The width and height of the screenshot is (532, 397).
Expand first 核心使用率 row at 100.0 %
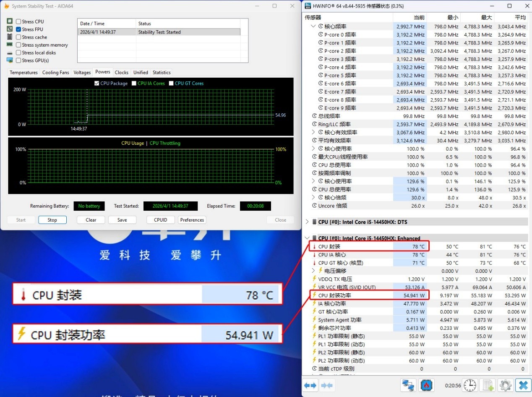tap(313, 149)
